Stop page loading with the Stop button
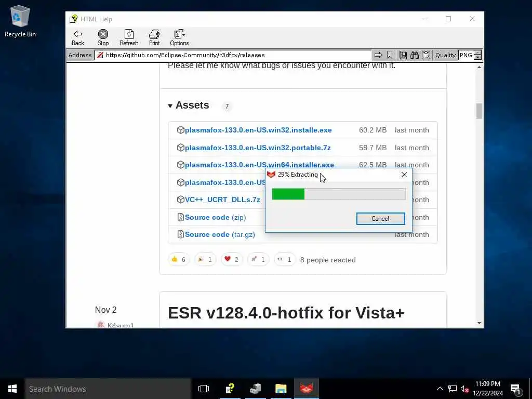This screenshot has width=532, height=399. [x=103, y=37]
